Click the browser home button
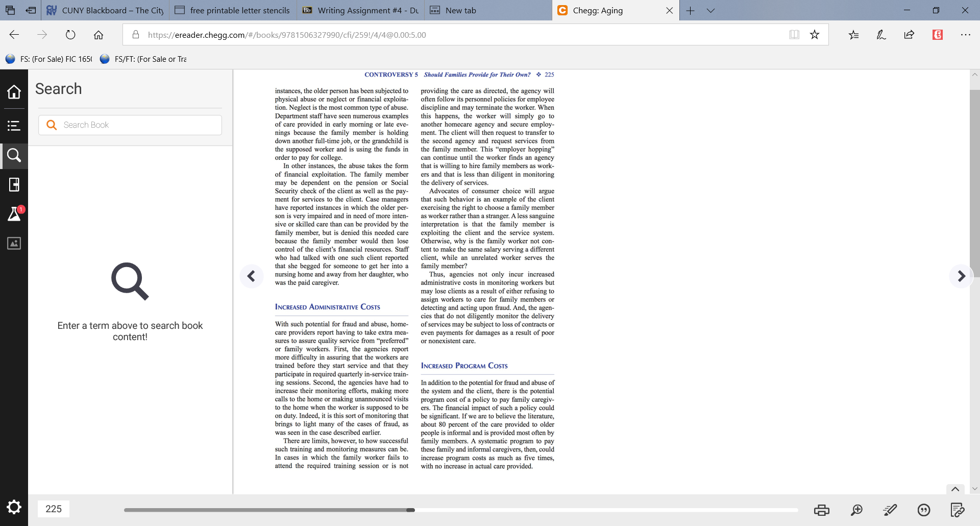The width and height of the screenshot is (980, 526). click(x=99, y=35)
